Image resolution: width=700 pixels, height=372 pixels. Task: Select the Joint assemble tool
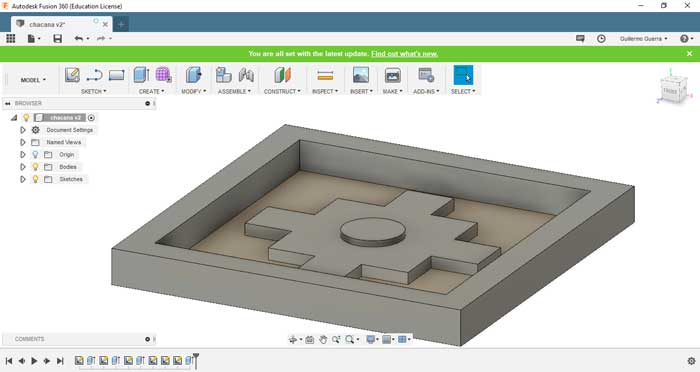[x=246, y=75]
